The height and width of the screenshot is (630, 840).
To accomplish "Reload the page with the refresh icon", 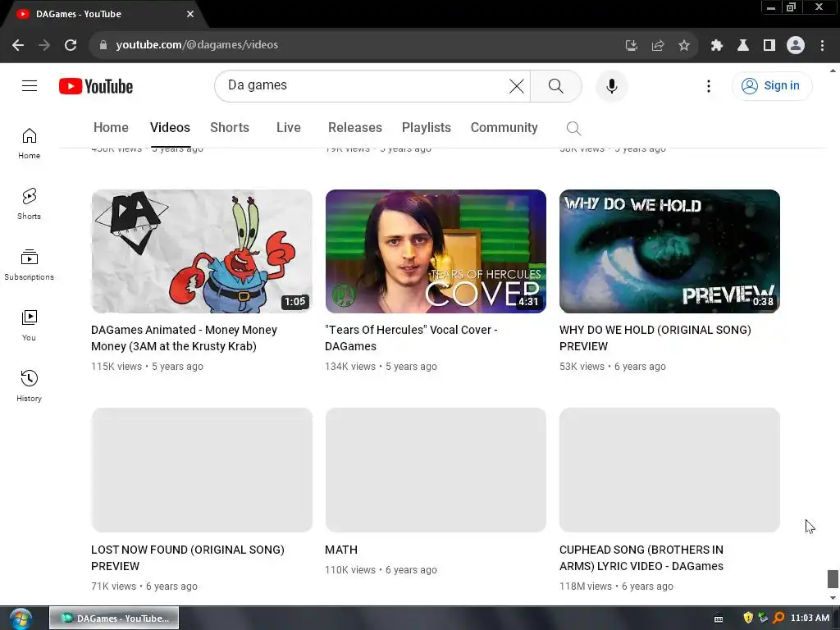I will (x=71, y=45).
